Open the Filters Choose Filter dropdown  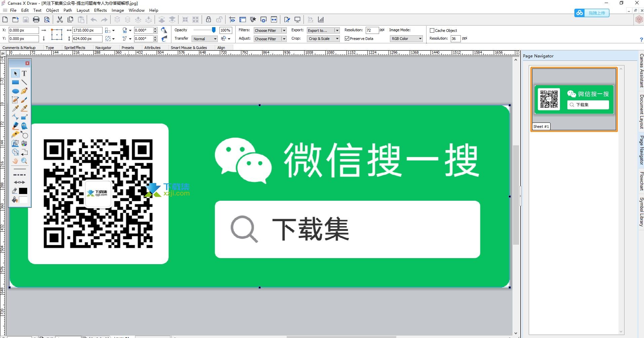pyautogui.click(x=270, y=30)
